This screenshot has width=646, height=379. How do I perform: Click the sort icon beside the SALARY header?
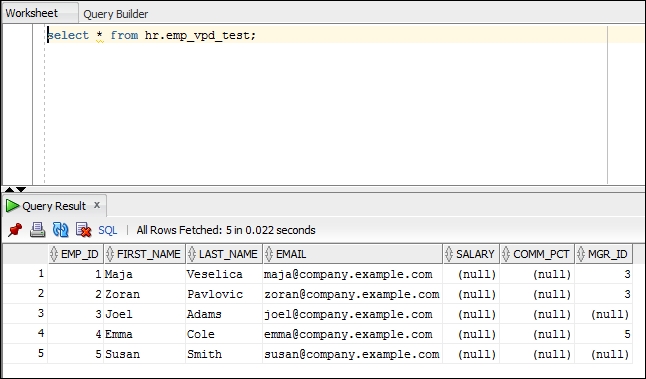click(x=449, y=254)
